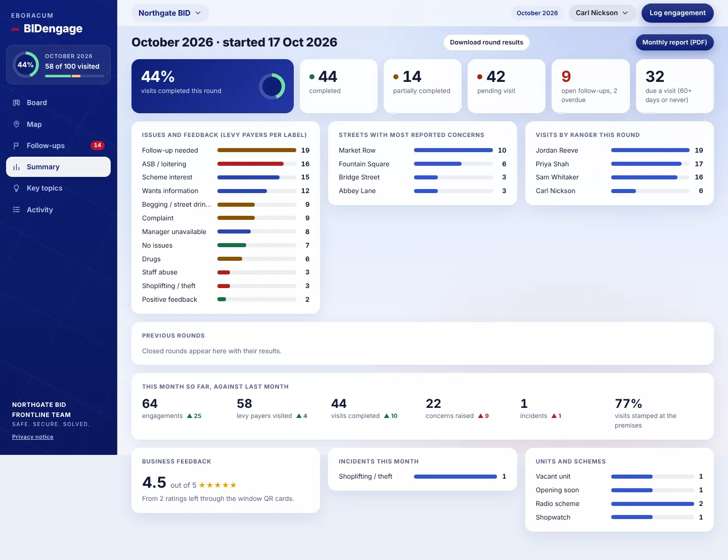
Task: Click the chevron next to Northgate BID
Action: click(x=198, y=13)
